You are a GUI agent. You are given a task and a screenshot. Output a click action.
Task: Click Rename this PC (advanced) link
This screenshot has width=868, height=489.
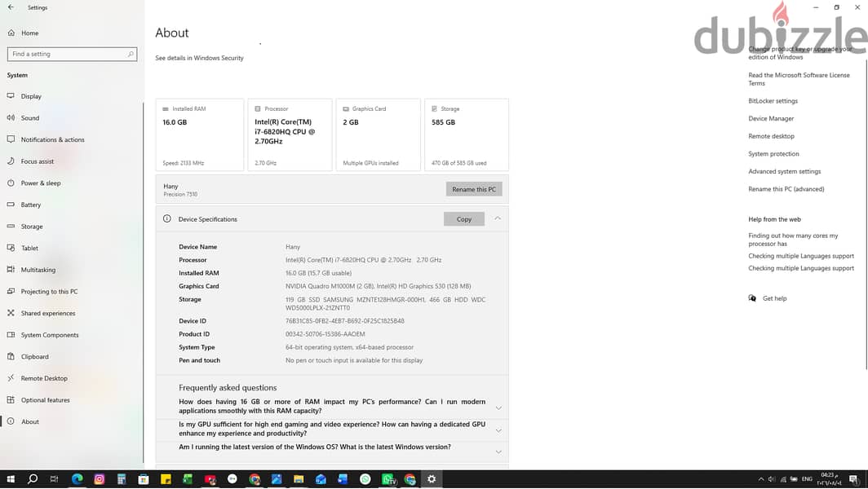786,189
